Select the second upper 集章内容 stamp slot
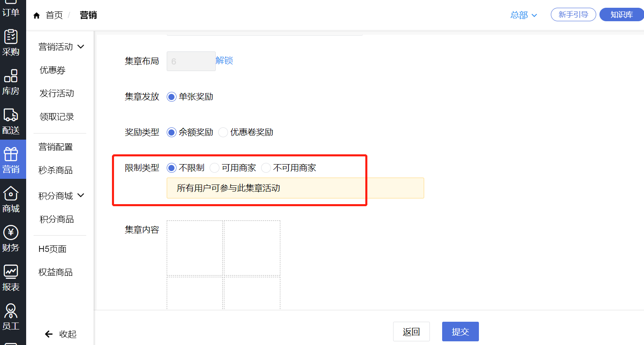Screen dimensions: 644x345 (252, 248)
